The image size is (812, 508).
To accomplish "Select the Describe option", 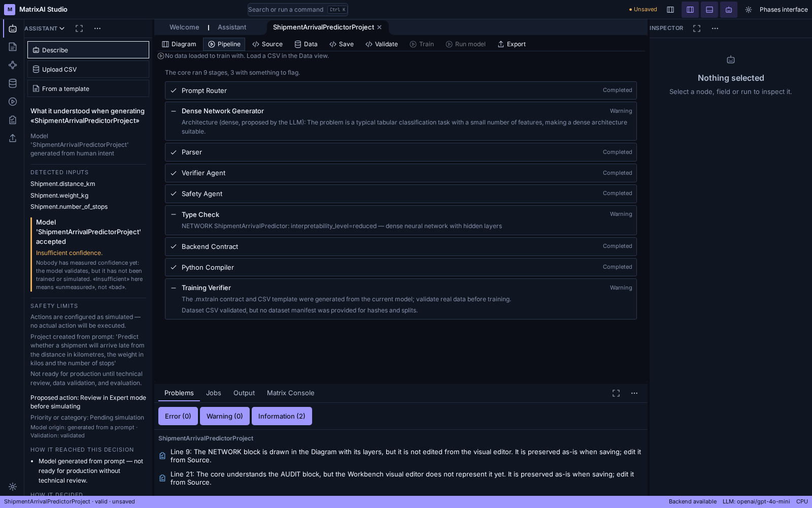I will pyautogui.click(x=88, y=50).
